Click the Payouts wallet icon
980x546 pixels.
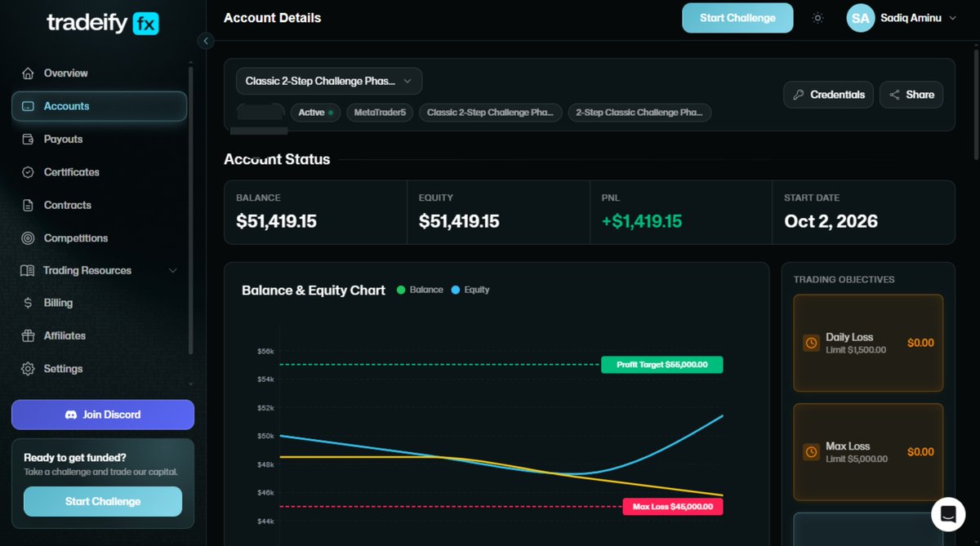(28, 140)
